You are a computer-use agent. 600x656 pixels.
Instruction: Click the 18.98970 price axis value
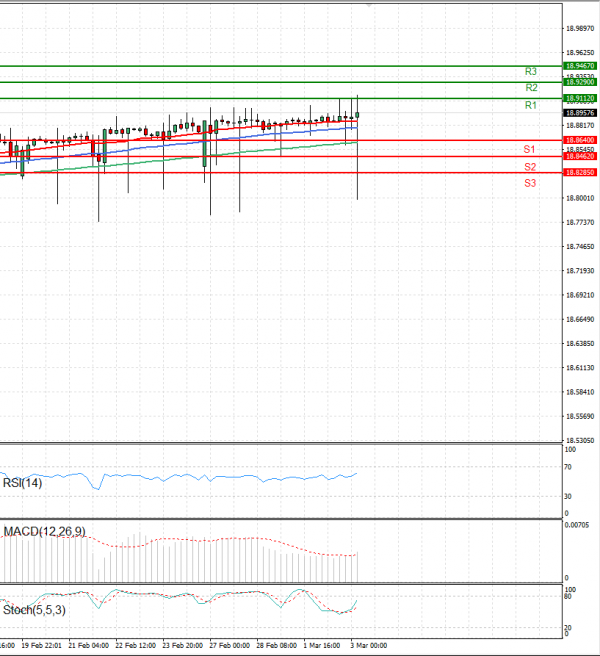click(580, 28)
